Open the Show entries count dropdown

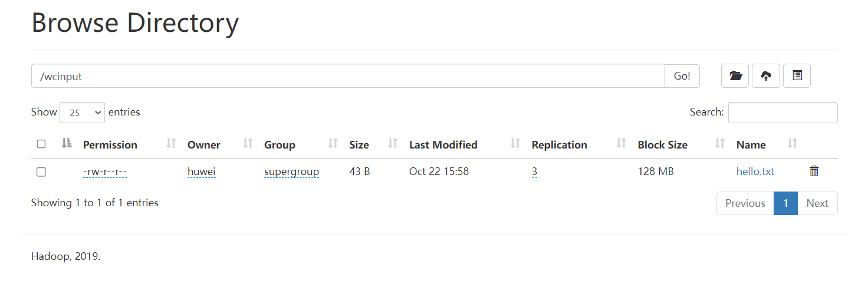82,113
